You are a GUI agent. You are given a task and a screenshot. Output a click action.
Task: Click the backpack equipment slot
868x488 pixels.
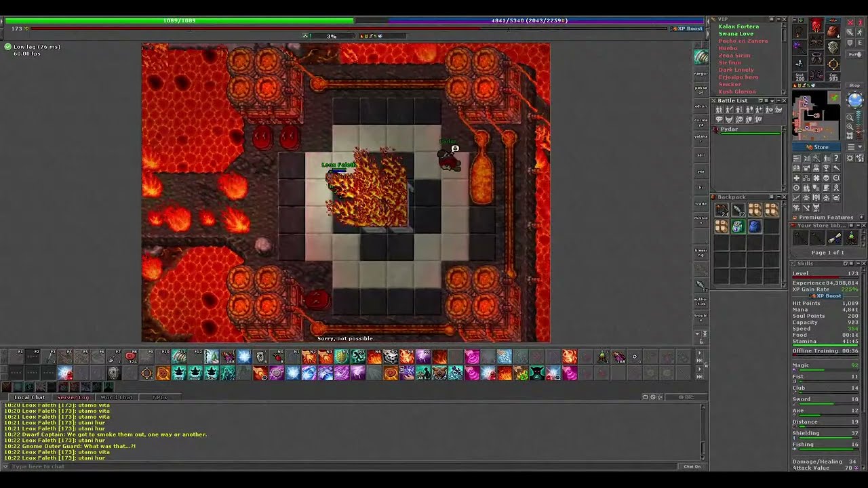tap(833, 33)
